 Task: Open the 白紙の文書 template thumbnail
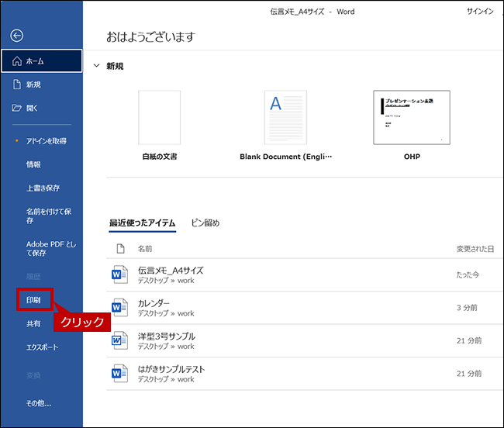pyautogui.click(x=159, y=117)
